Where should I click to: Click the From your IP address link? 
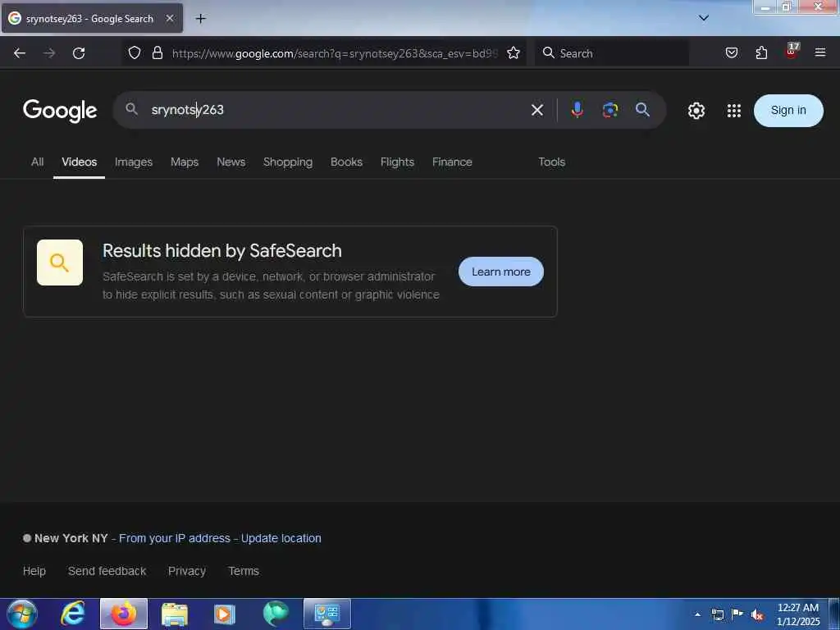click(x=175, y=538)
